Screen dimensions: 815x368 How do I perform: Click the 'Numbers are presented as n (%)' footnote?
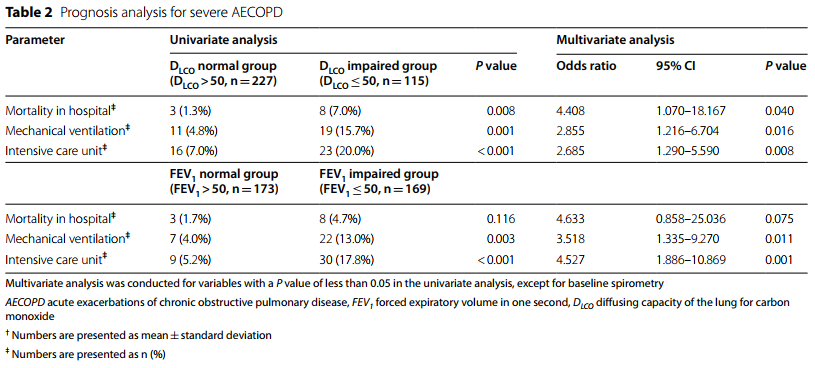click(x=85, y=354)
